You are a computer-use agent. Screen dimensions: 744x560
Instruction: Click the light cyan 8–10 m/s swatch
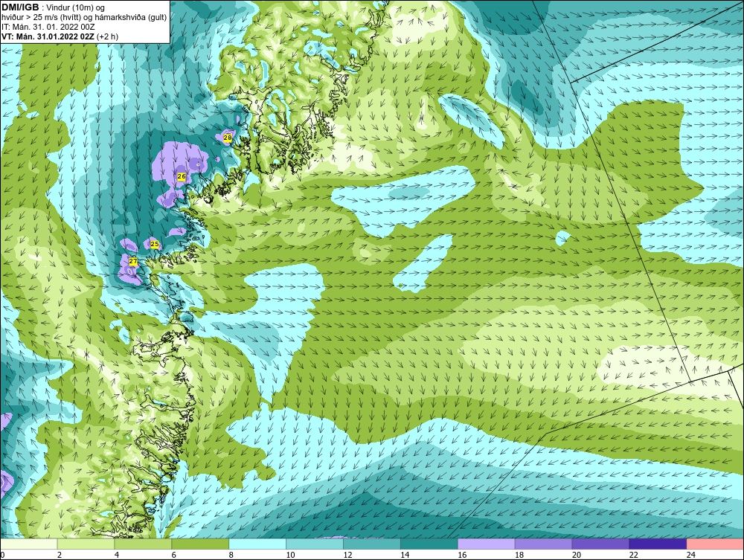point(257,544)
